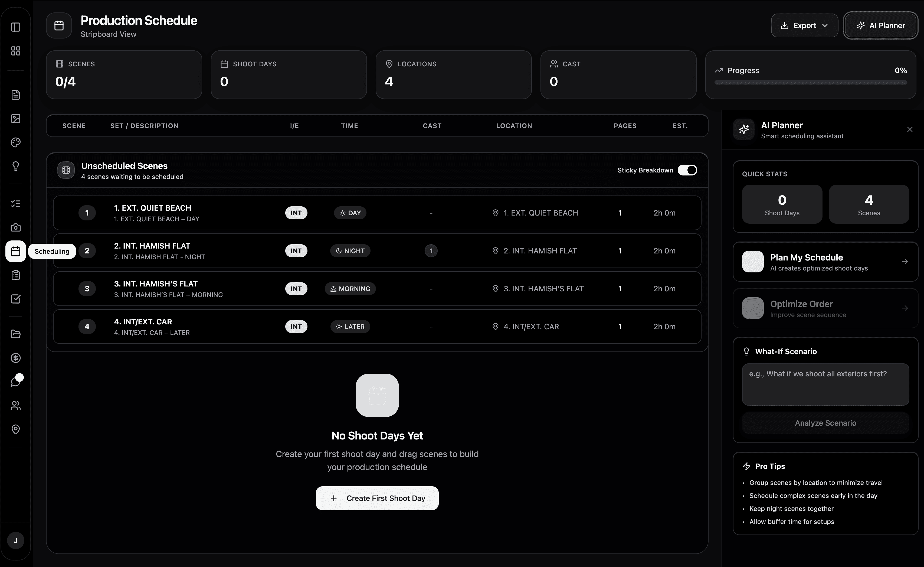Open the script document icon in sidebar

pos(15,94)
